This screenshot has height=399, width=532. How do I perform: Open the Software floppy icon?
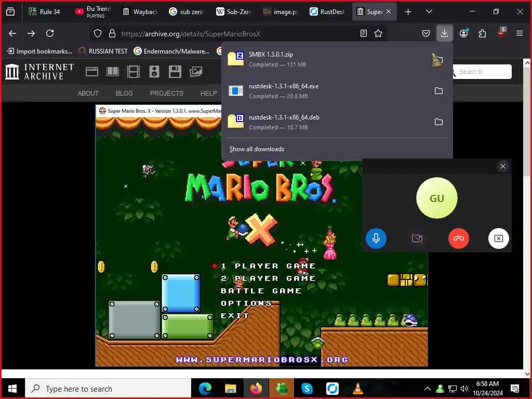coord(175,72)
